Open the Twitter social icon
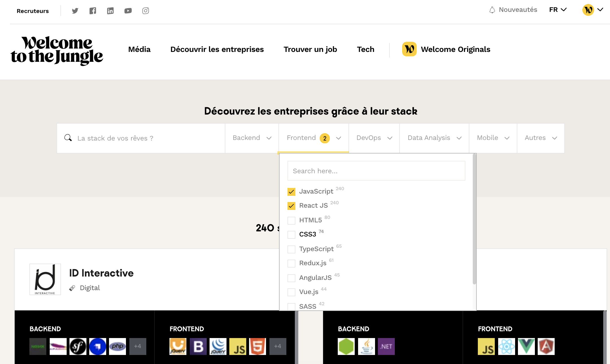The height and width of the screenshot is (364, 610). coord(75,11)
